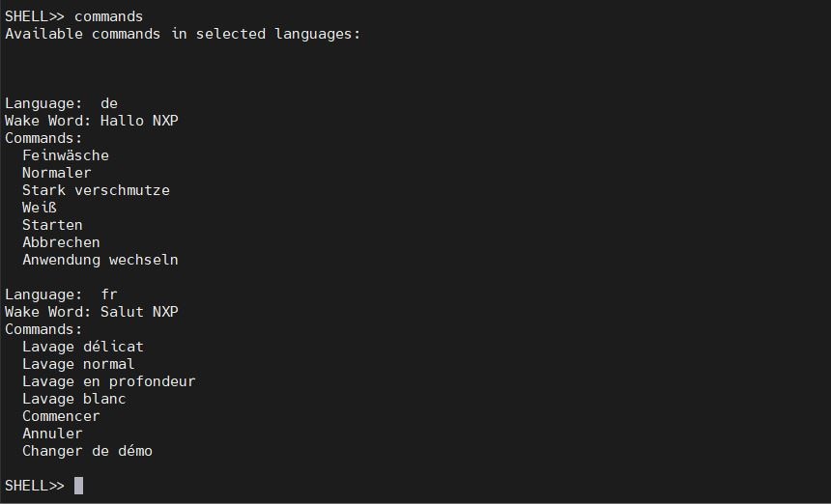
Task: Click the terminal cursor at the bottom prompt
Action: (78, 486)
